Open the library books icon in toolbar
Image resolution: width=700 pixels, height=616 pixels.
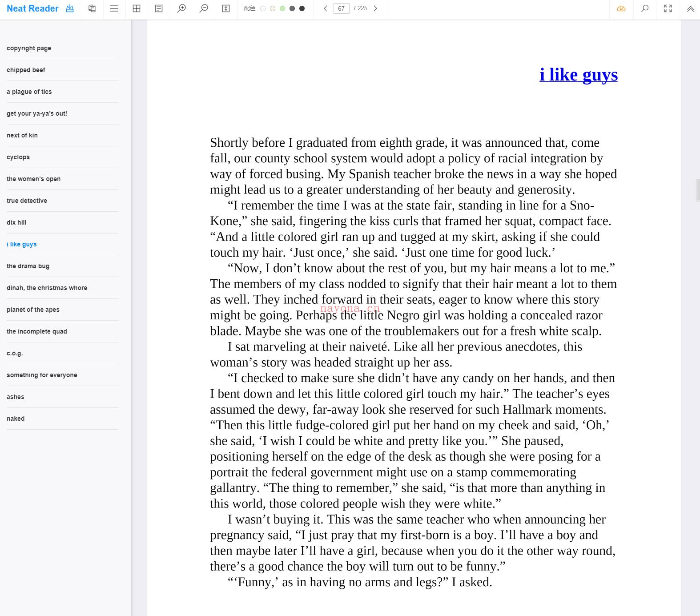[x=92, y=8]
